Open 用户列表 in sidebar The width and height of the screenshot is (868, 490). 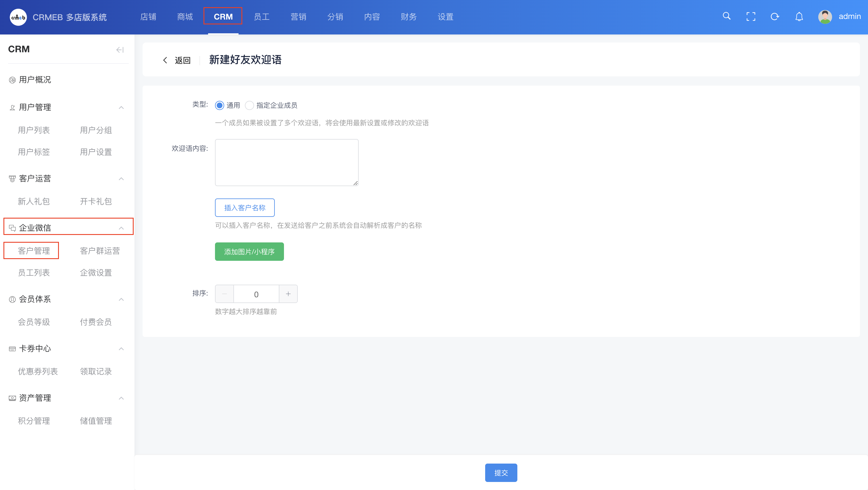[x=34, y=130]
